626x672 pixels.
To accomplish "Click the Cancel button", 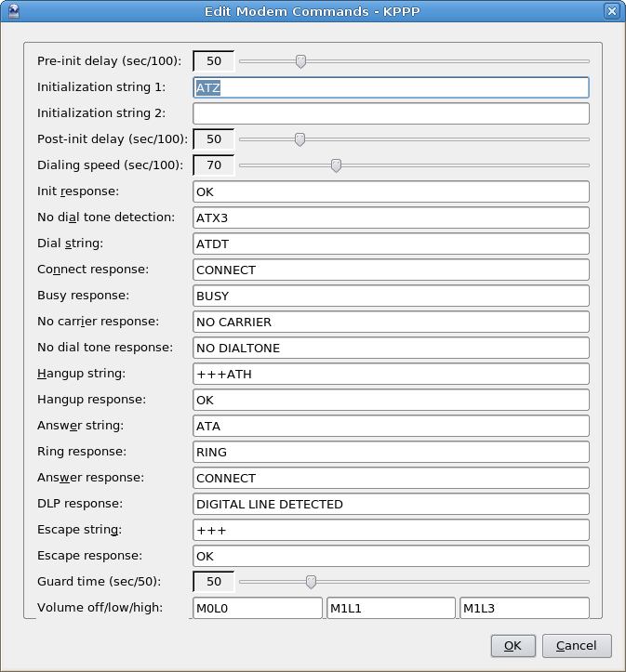I will tap(577, 645).
